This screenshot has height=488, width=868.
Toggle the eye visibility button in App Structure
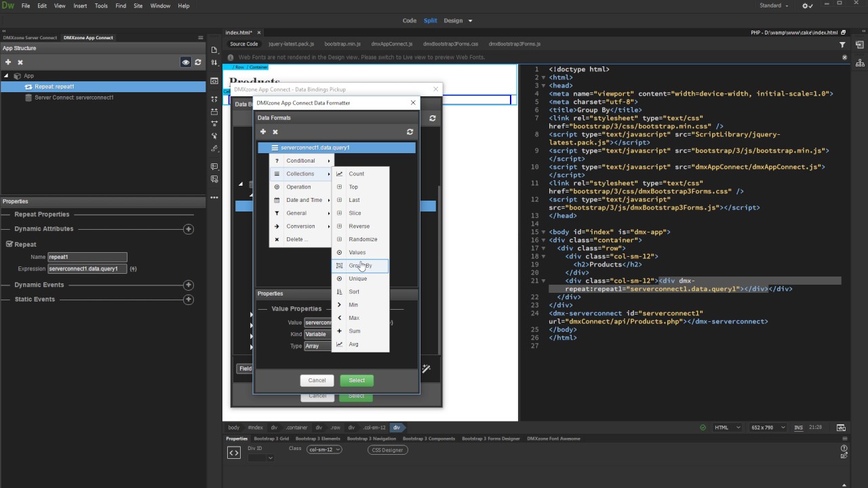coord(186,62)
